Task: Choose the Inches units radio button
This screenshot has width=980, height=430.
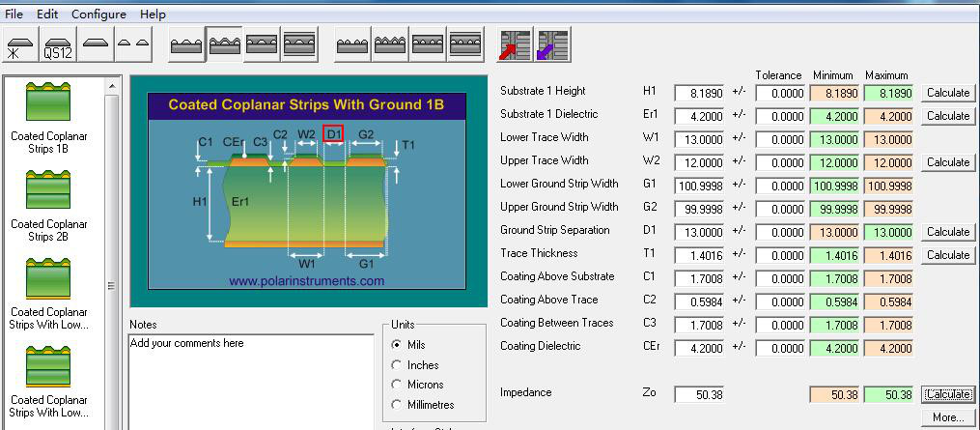Action: pos(397,365)
